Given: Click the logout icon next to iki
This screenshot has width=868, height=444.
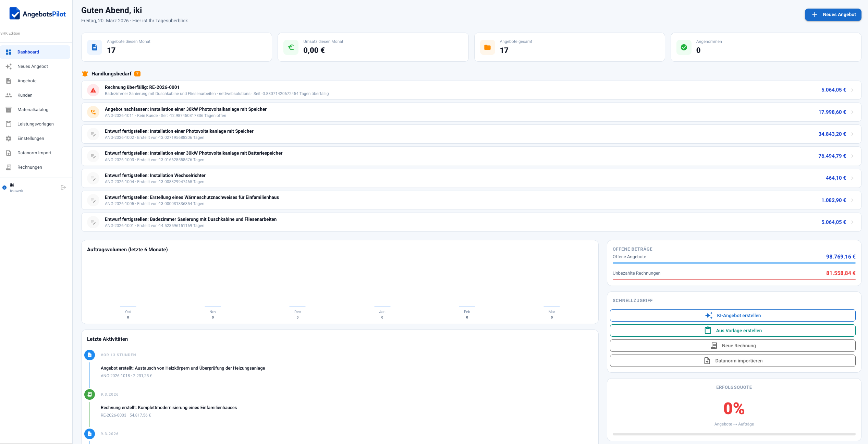Looking at the screenshot, I should [63, 187].
